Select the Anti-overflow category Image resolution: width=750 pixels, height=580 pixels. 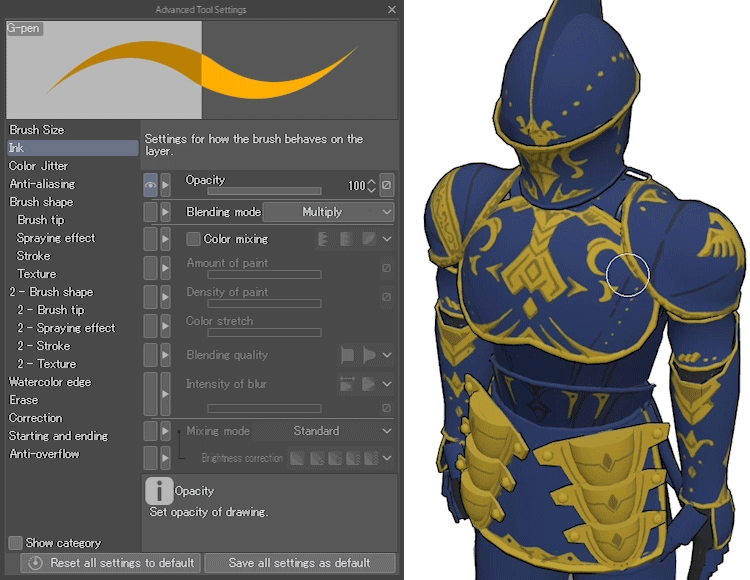point(44,454)
